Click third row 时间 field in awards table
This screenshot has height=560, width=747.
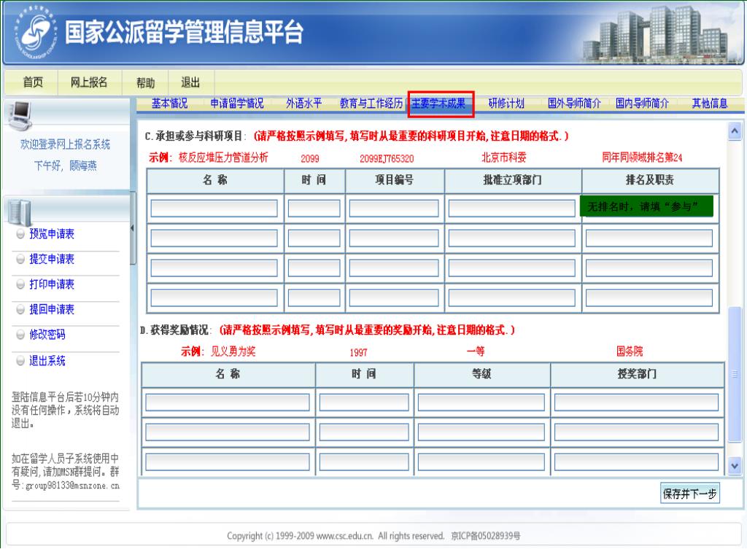[x=364, y=462]
